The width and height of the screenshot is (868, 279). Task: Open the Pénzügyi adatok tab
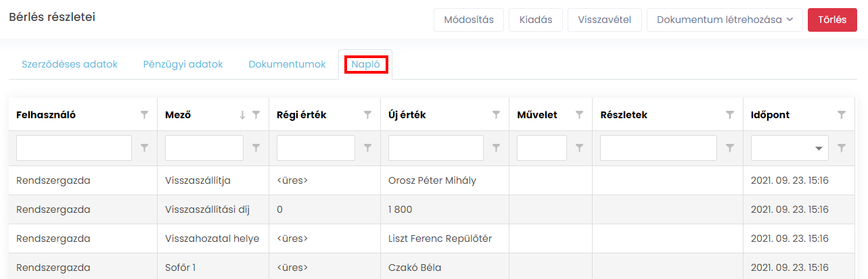pos(183,65)
